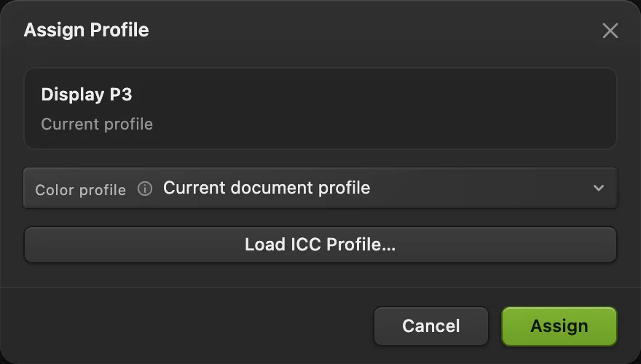Click the info icon beside Color profile
Viewport: 641px width, 364px height.
pos(145,189)
